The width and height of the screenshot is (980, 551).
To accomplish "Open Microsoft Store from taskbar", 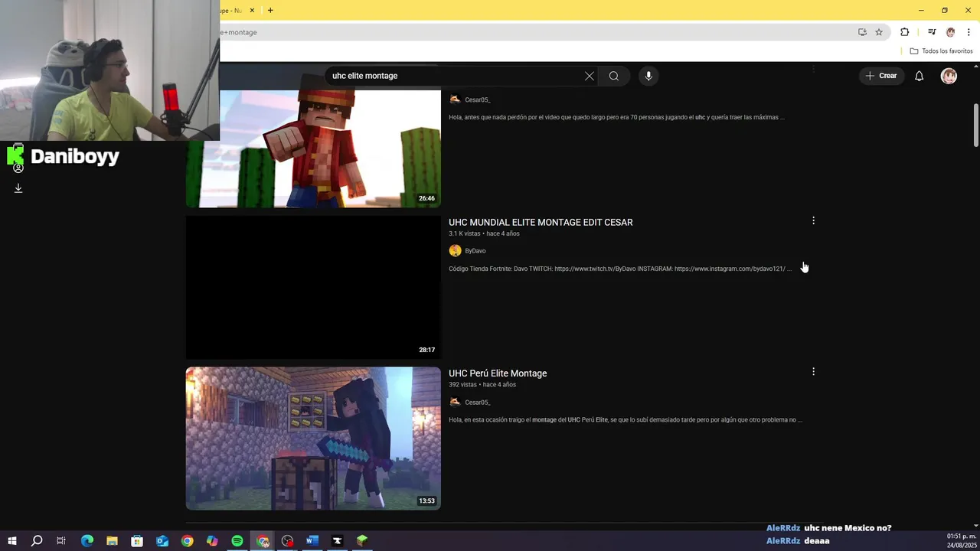I will pyautogui.click(x=137, y=541).
